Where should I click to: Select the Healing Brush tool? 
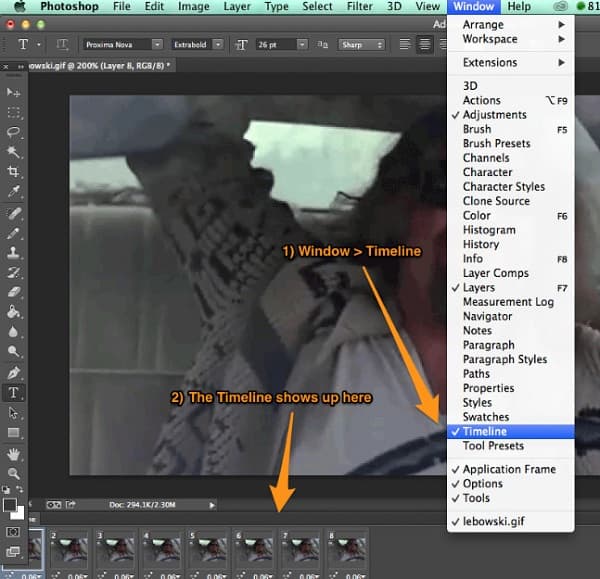[x=13, y=213]
